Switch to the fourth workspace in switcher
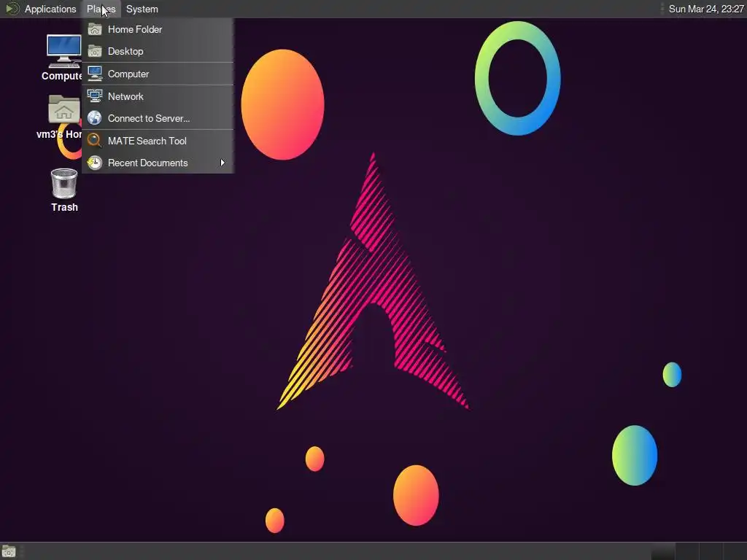The height and width of the screenshot is (560, 747). coord(735,551)
